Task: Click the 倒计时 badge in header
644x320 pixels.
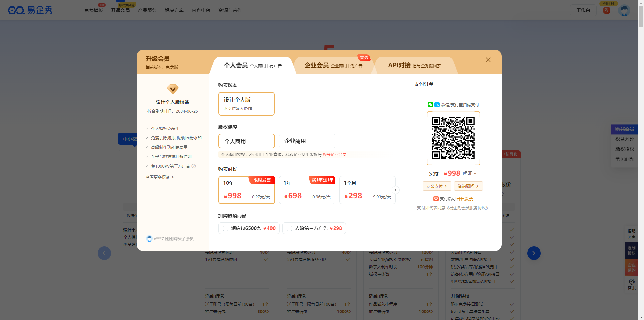Action: click(608, 4)
